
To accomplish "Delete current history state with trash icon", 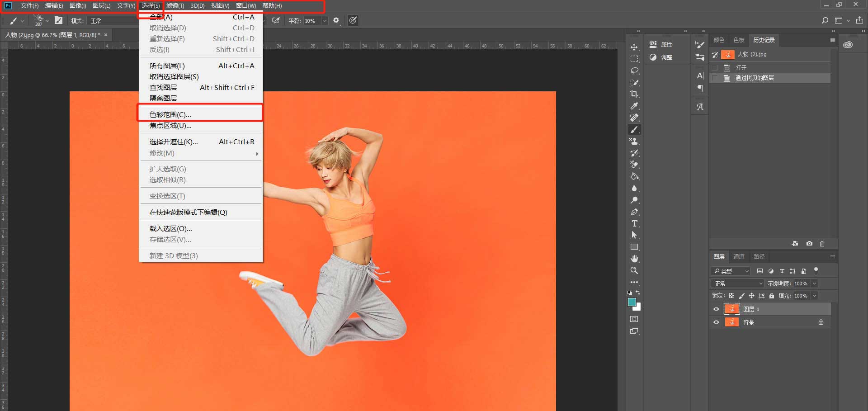I will tap(822, 244).
